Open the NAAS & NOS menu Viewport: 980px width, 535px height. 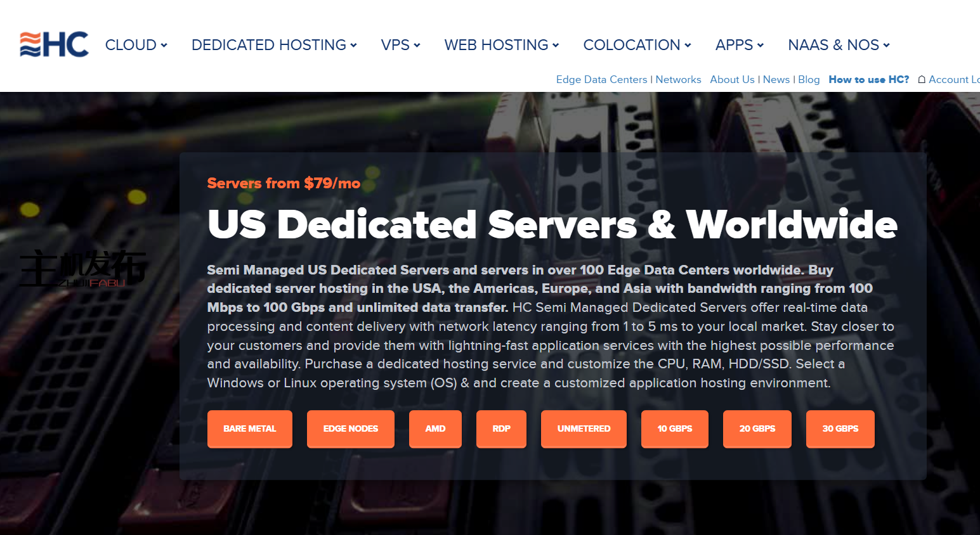click(x=839, y=45)
